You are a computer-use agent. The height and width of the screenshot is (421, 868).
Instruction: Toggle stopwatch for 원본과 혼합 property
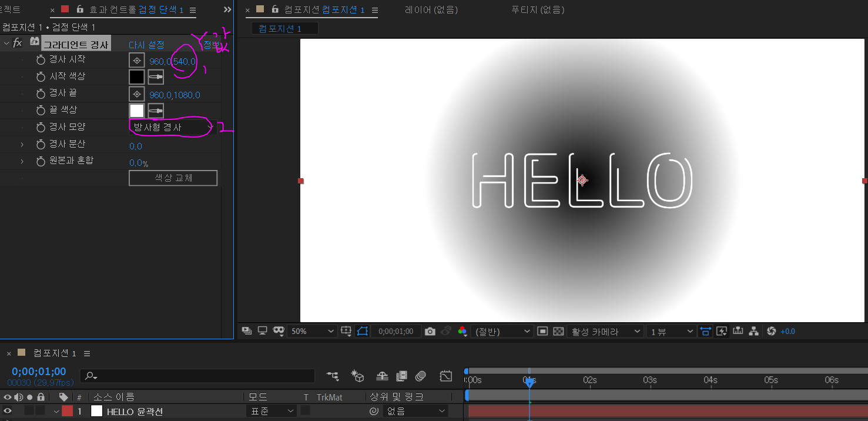[41, 161]
